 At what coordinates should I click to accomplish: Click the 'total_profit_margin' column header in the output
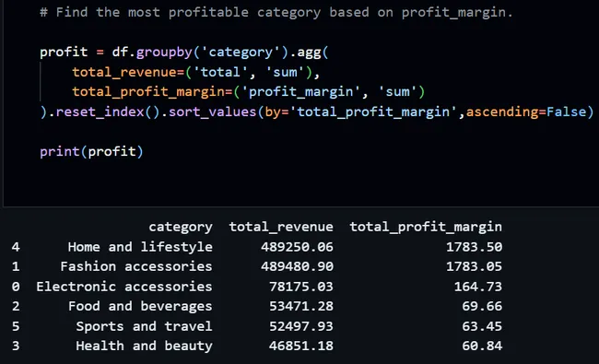[x=426, y=228]
